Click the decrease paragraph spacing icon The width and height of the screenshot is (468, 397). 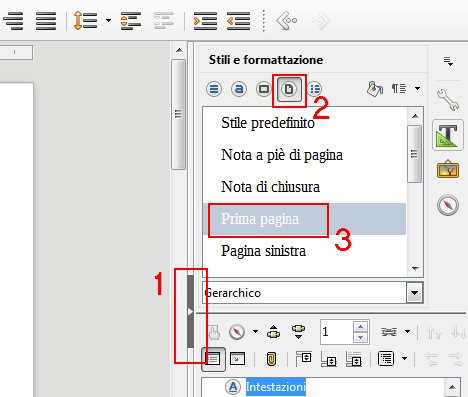coord(164,21)
